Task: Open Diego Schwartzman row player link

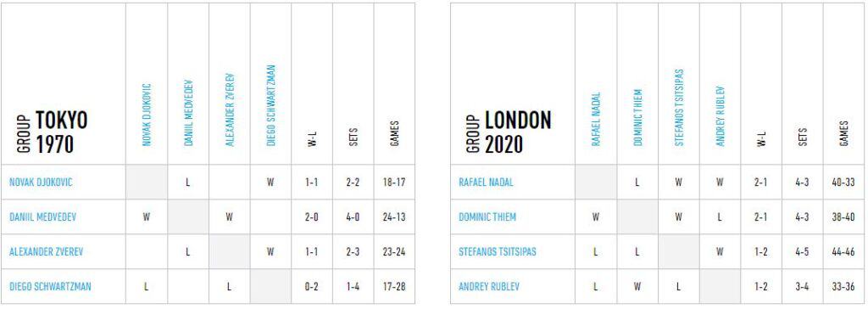Action: tap(50, 287)
